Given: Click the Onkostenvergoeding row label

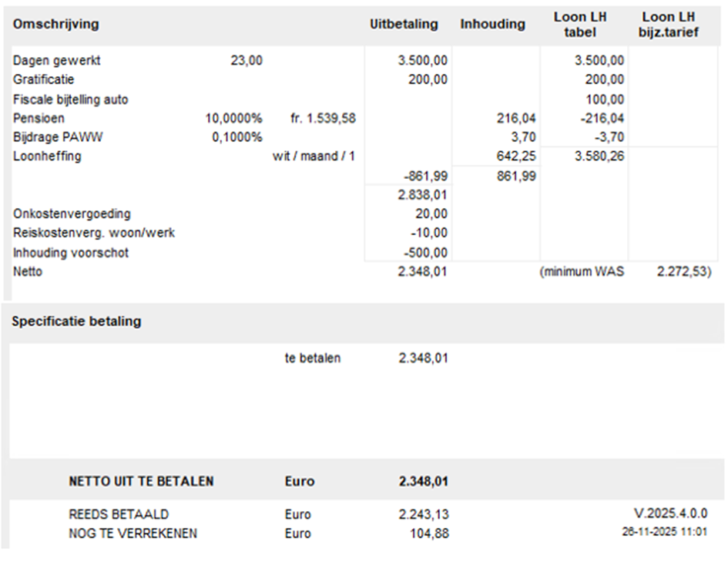Looking at the screenshot, I should coord(72,214).
